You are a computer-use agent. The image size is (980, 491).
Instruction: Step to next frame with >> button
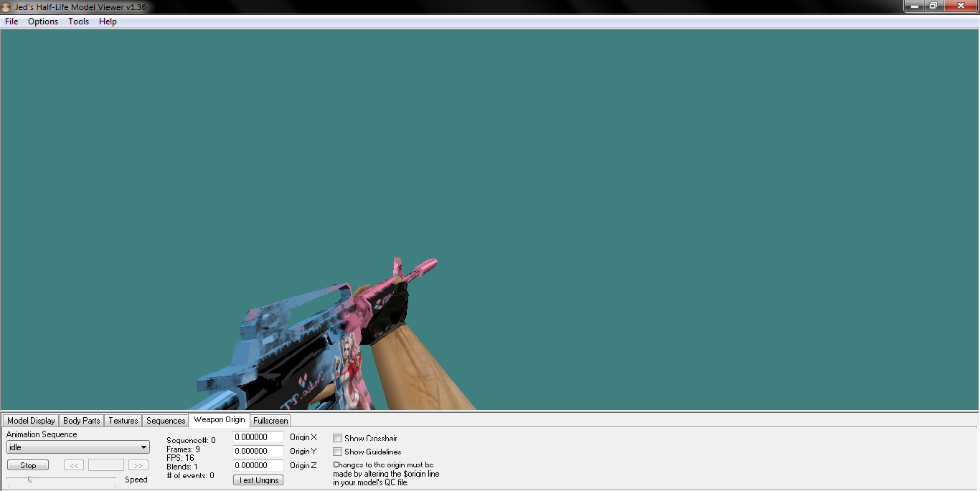(x=138, y=465)
